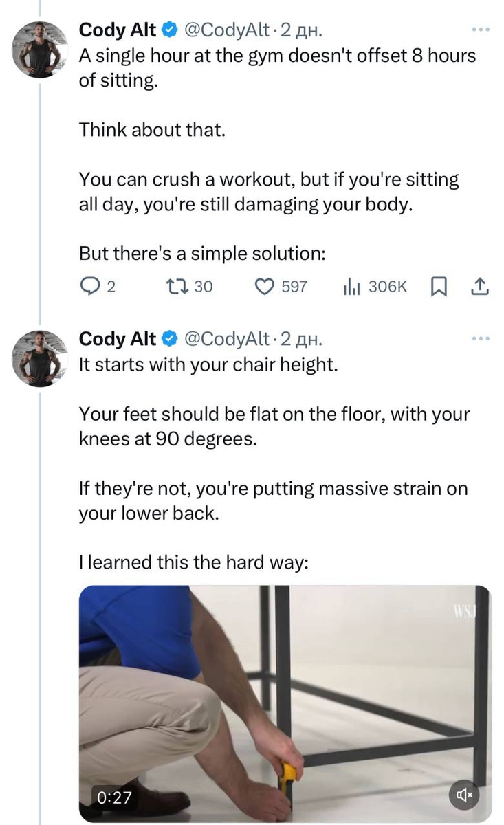Click the second tweet's 2 дн. timestamp

click(x=302, y=339)
